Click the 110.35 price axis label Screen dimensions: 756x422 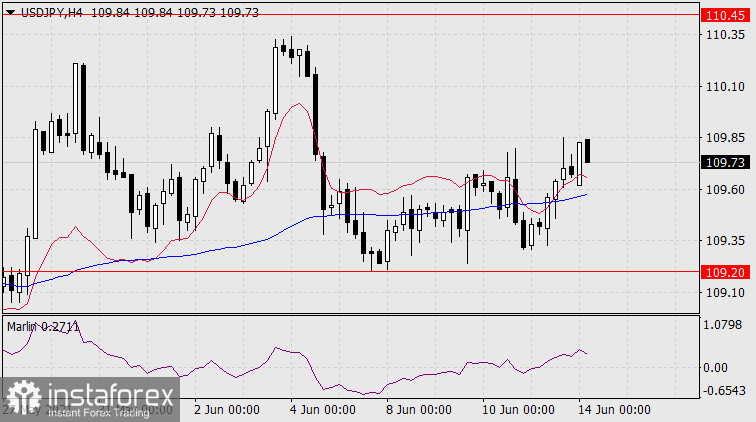pyautogui.click(x=723, y=34)
